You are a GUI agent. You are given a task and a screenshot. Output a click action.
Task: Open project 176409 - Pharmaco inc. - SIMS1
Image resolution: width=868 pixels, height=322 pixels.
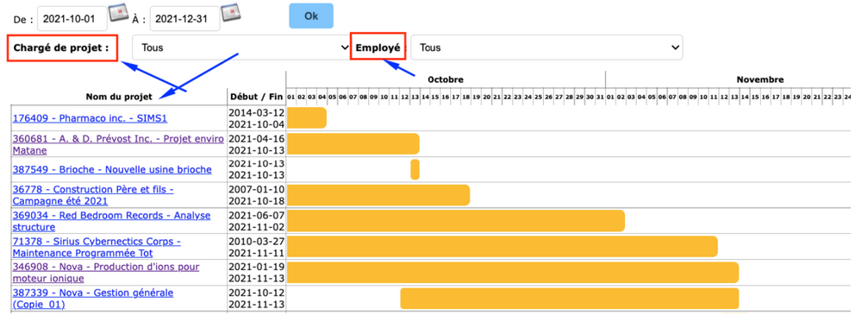(x=90, y=118)
